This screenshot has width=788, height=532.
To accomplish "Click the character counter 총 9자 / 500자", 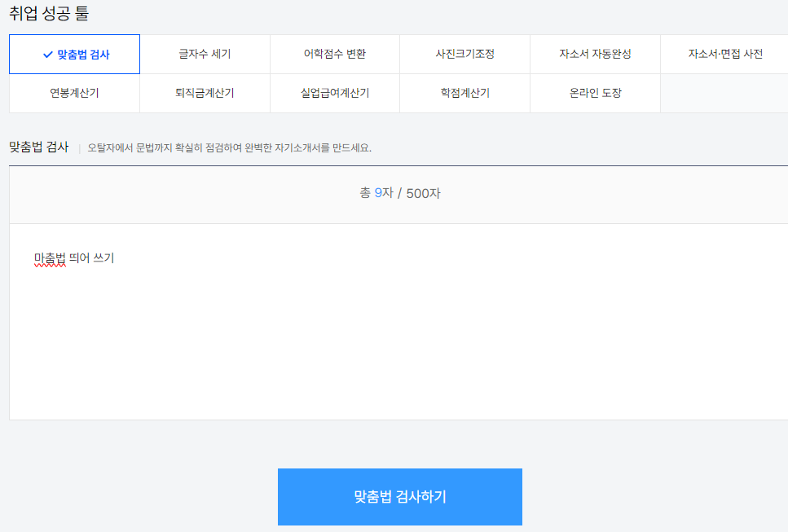I will point(398,194).
